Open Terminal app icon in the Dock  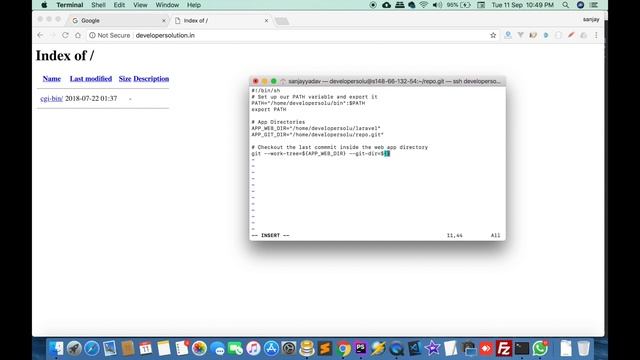coord(522,349)
